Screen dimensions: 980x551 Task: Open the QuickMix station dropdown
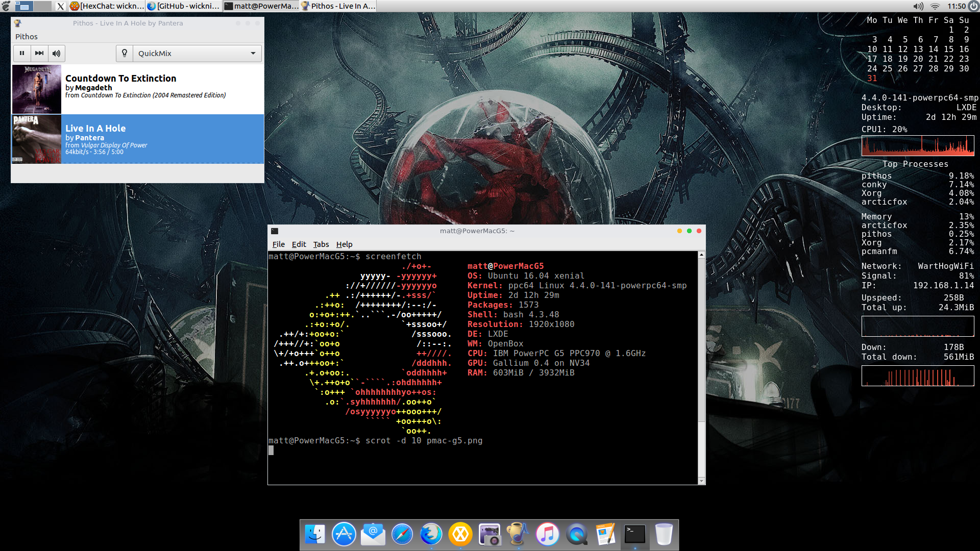pos(197,53)
